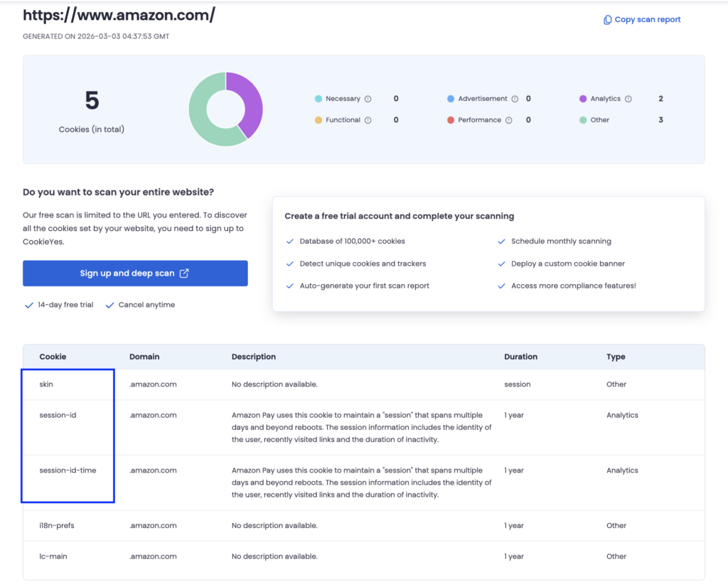The width and height of the screenshot is (728, 584).
Task: Click the Functional orange legend dot
Action: pos(318,120)
